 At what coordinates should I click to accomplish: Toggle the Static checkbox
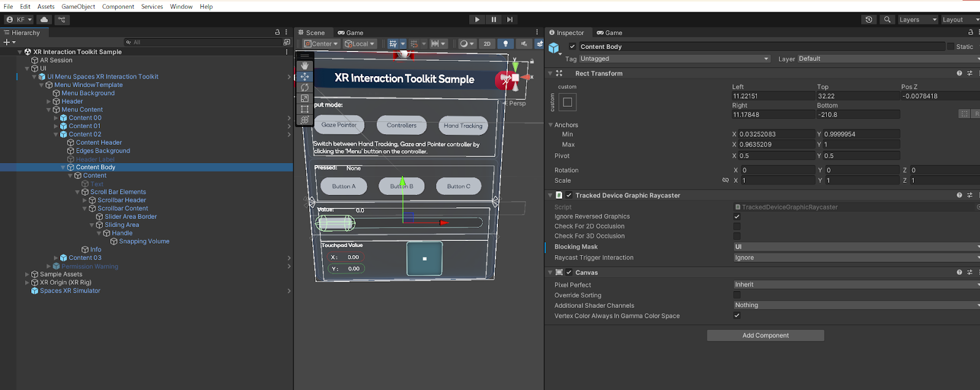[951, 47]
